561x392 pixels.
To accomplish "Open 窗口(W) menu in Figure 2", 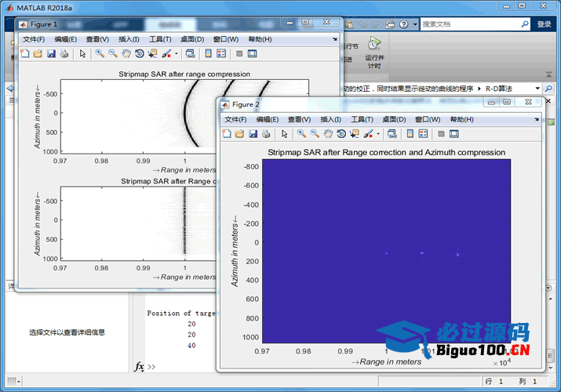I will coord(427,119).
